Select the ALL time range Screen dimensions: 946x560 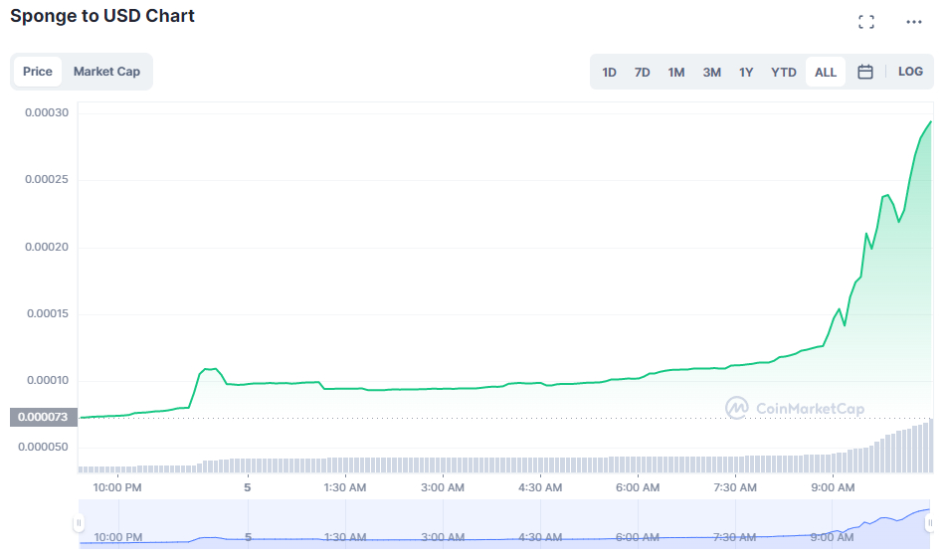click(826, 73)
